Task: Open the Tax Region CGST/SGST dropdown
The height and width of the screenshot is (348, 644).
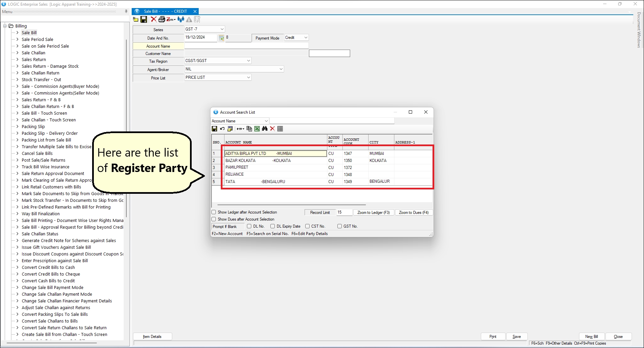Action: coord(248,61)
